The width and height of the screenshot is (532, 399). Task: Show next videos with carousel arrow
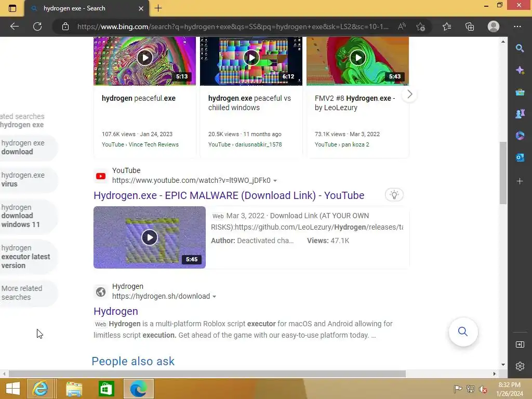409,95
